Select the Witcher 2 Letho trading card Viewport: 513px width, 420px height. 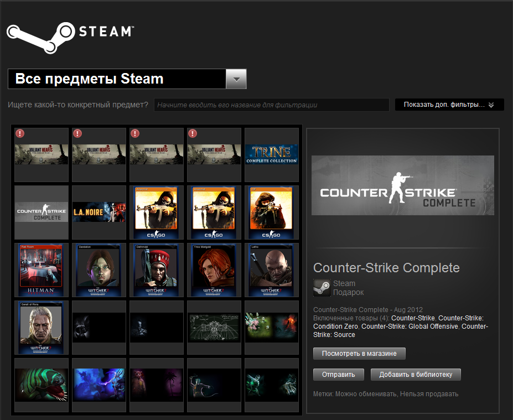272,270
